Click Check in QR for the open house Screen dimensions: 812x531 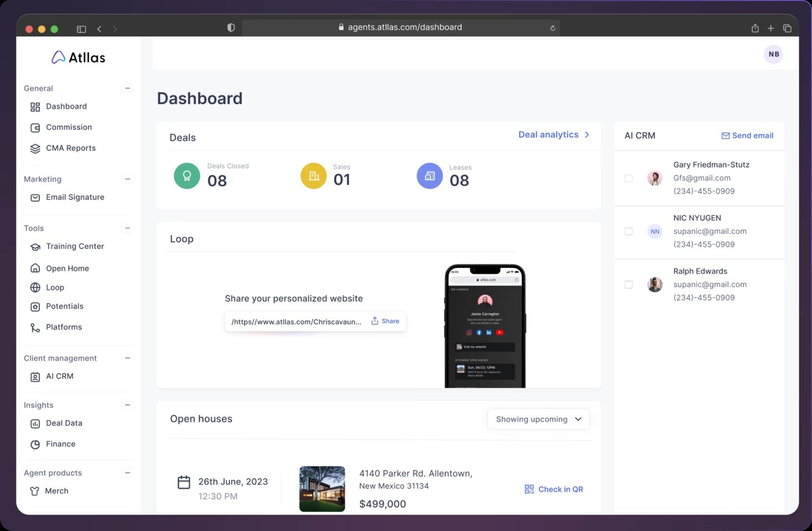pyautogui.click(x=553, y=489)
